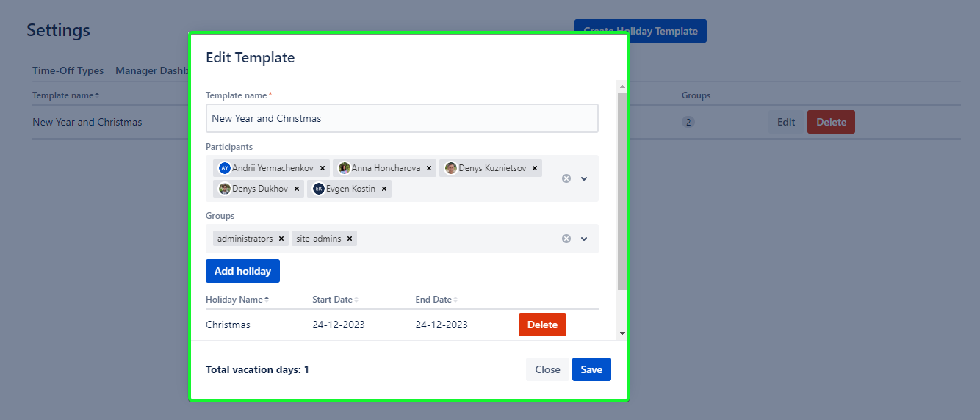The width and height of the screenshot is (980, 420).
Task: Remove site-admins group chip
Action: tap(350, 239)
